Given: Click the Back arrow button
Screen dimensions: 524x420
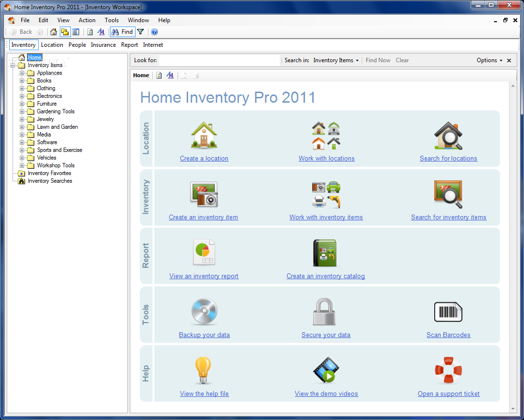Looking at the screenshot, I should [x=21, y=32].
